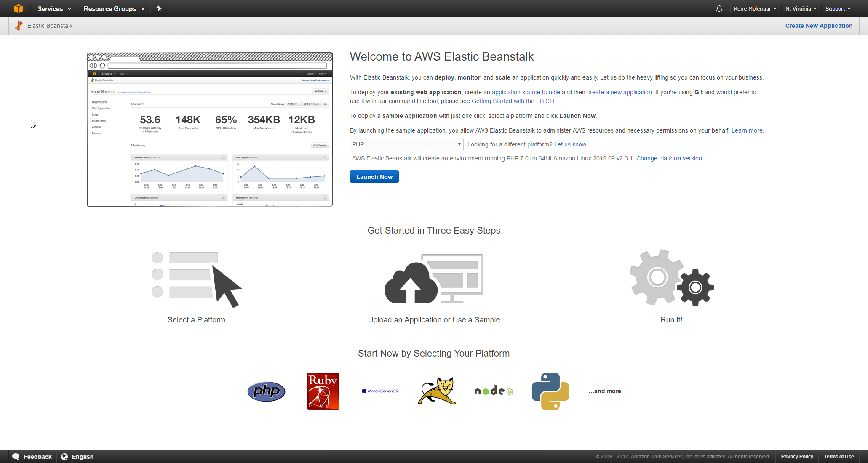Click the Run it gears icon
This screenshot has width=868, height=463.
click(671, 278)
